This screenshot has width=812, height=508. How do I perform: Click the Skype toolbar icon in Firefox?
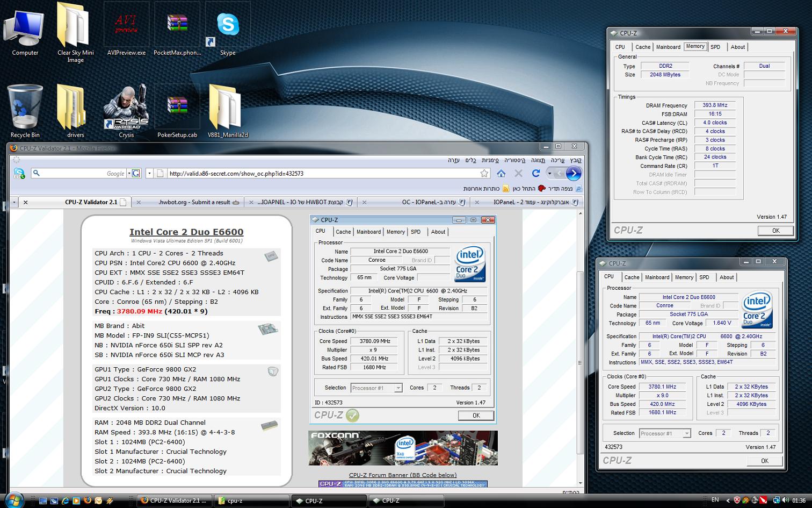pos(19,173)
